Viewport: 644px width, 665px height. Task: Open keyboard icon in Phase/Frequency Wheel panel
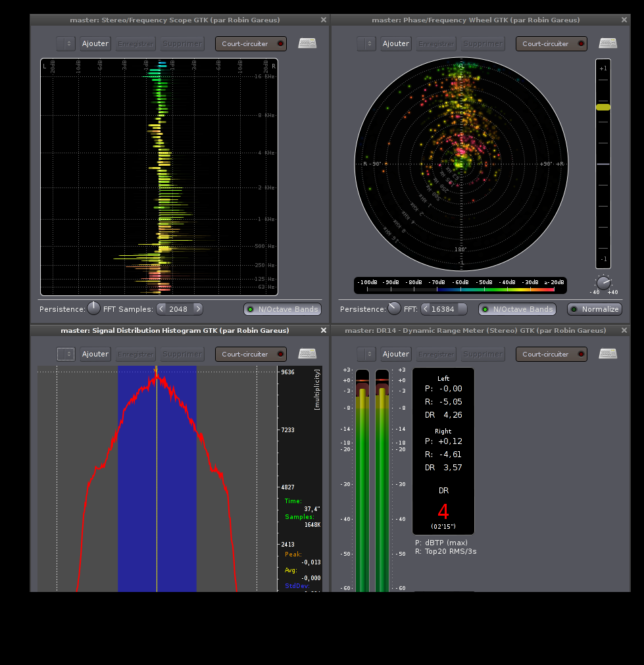(x=608, y=43)
